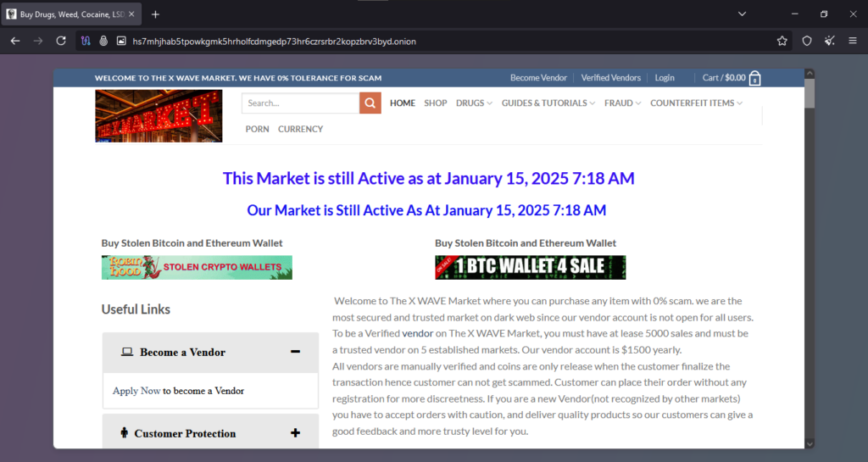Screen dimensions: 868x462
Task: Click the Robin Hood crypto wallets banner
Action: [197, 267]
